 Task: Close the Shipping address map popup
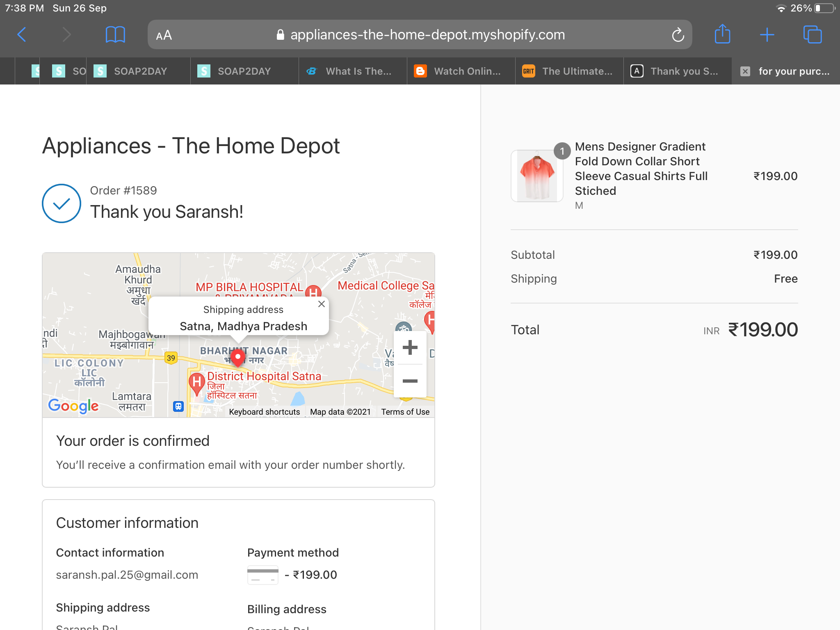(322, 304)
